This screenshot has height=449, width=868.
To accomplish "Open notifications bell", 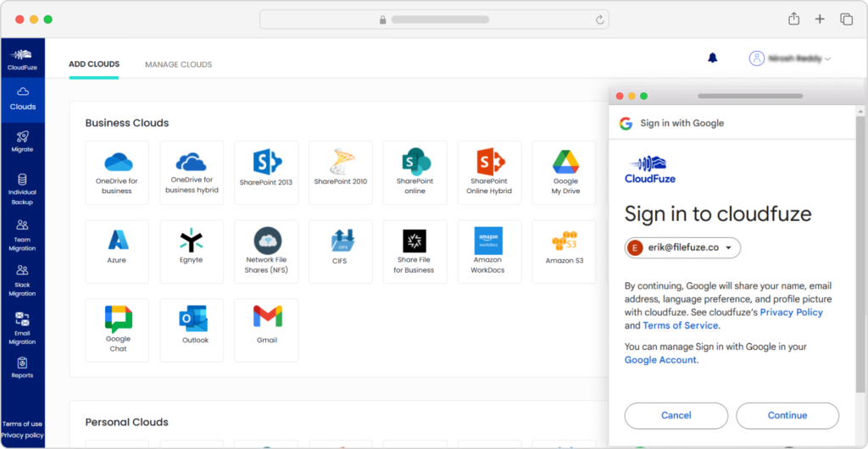I will (x=712, y=58).
